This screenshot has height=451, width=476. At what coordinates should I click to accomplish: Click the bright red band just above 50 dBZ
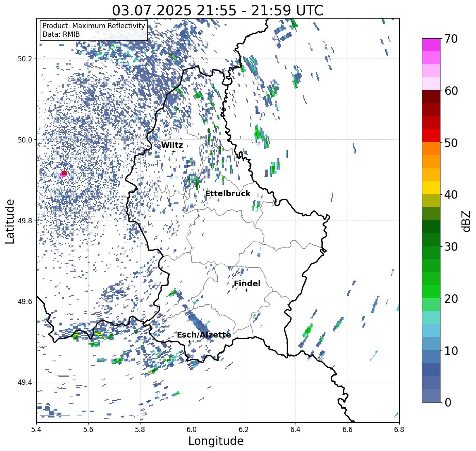click(x=431, y=136)
